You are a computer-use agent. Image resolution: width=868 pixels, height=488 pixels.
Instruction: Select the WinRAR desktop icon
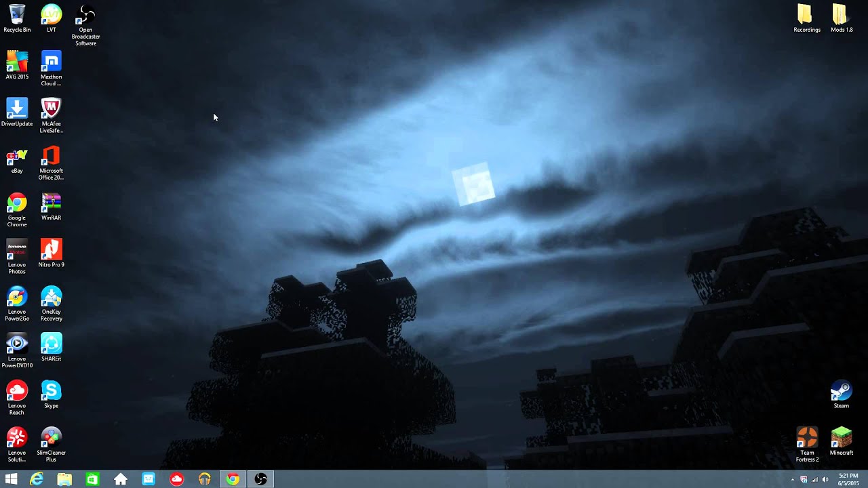point(51,206)
